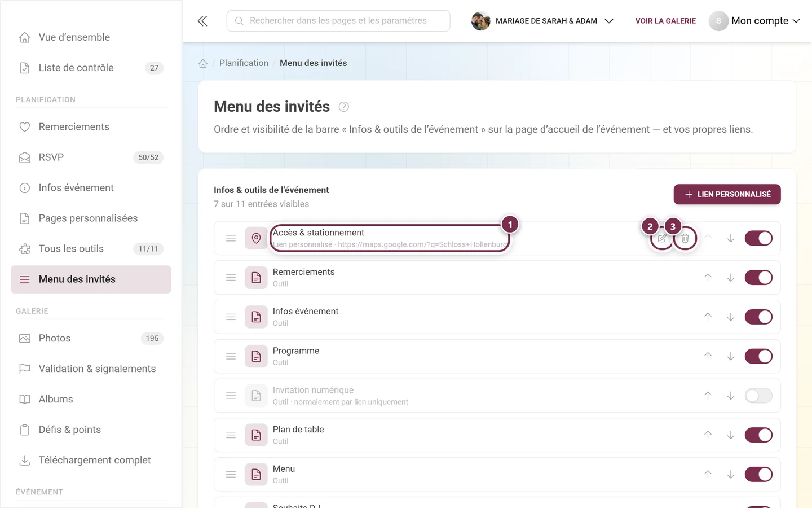The height and width of the screenshot is (508, 812).
Task: Move Remerciements row down
Action: pos(731,278)
